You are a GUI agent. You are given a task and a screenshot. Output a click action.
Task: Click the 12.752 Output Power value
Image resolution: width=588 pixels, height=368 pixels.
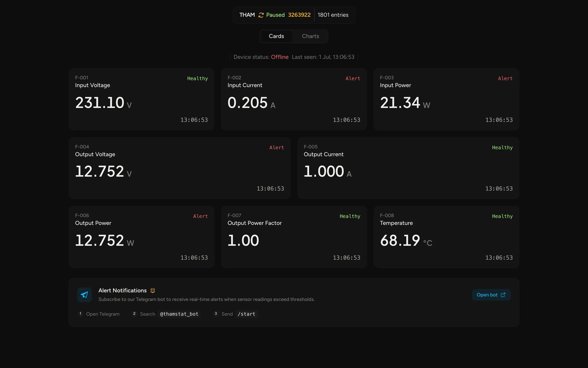(99, 240)
